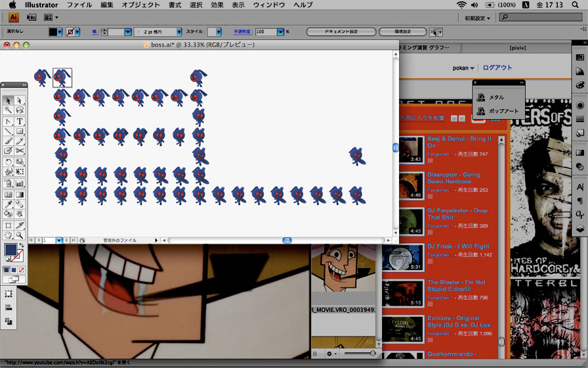Click the Go to Bridge (Br) icon
Viewport: 588px width, 368px height.
pyautogui.click(x=31, y=17)
